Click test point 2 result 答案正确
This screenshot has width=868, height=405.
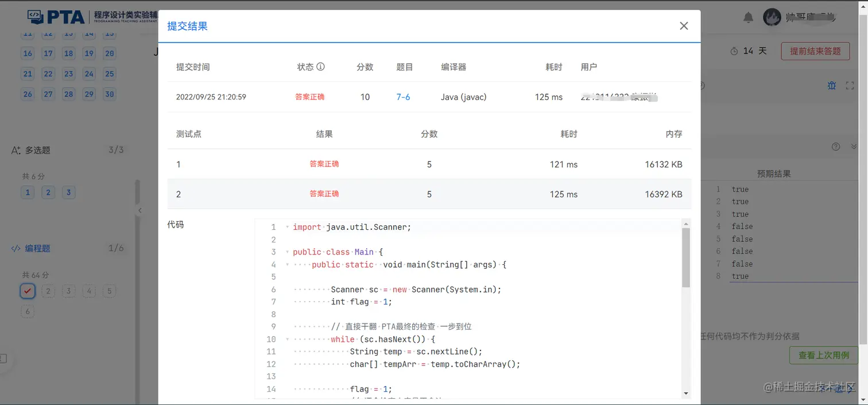tap(324, 194)
